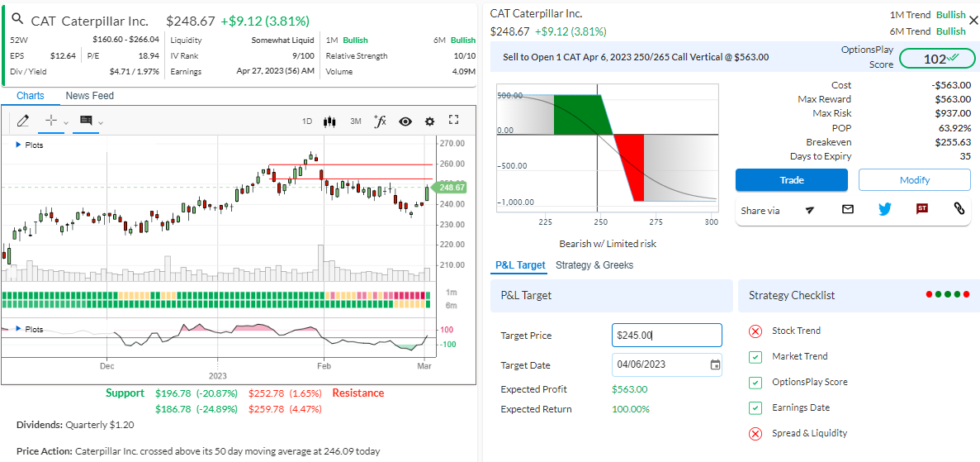Click the green profit zone on payoff chart
This screenshot has width=980, height=462.
pos(581,115)
